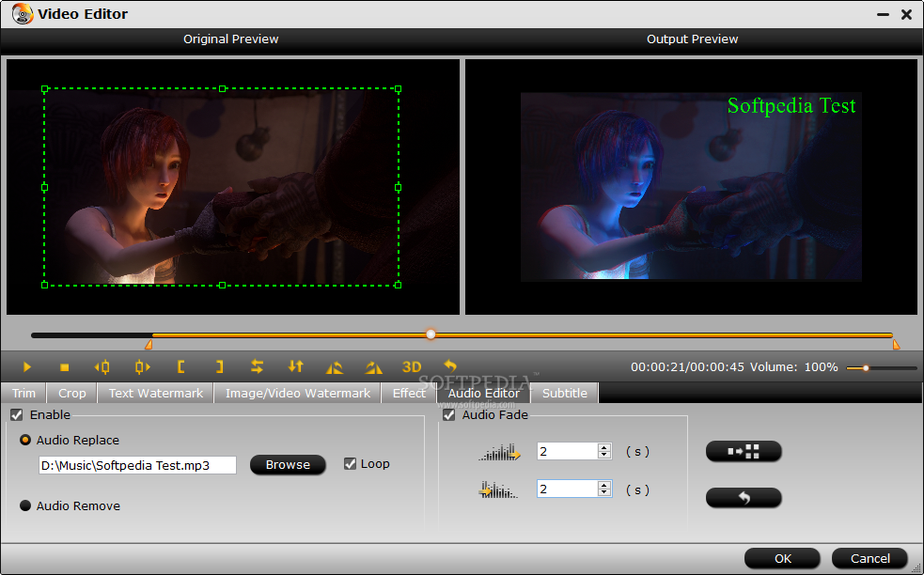Click the audio file path field
924x575 pixels.
(x=137, y=465)
